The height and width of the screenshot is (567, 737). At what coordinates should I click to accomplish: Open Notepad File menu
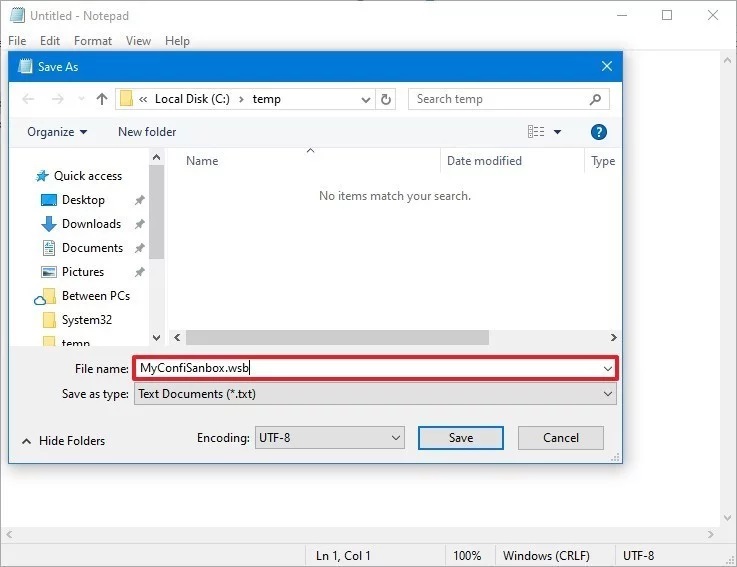[17, 41]
